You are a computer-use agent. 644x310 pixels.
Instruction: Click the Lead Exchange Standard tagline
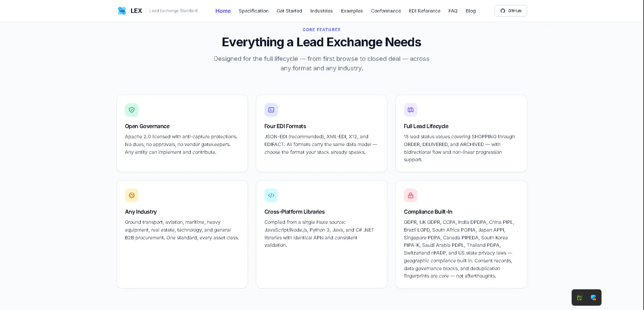pyautogui.click(x=173, y=11)
